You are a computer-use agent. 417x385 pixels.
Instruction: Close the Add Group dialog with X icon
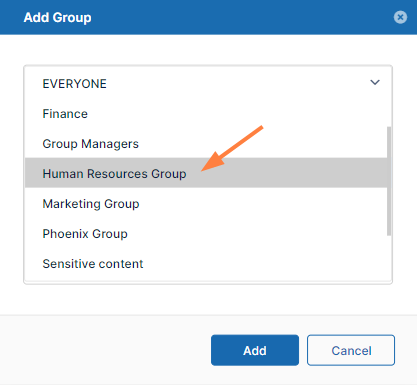click(400, 17)
